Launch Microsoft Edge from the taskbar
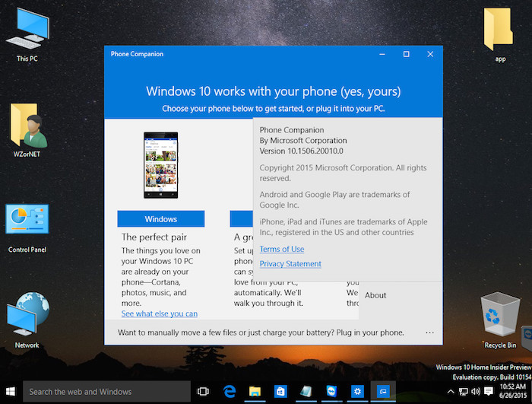 click(230, 392)
